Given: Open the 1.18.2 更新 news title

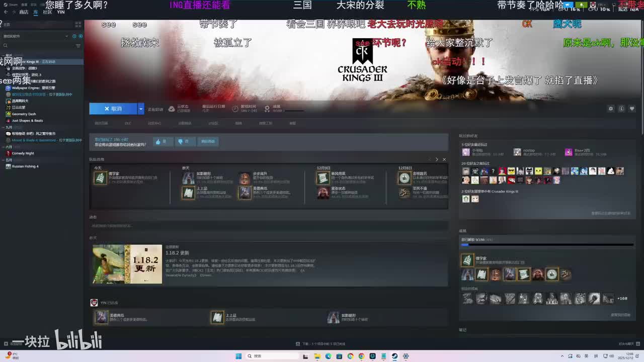Looking at the screenshot, I should coord(177,253).
